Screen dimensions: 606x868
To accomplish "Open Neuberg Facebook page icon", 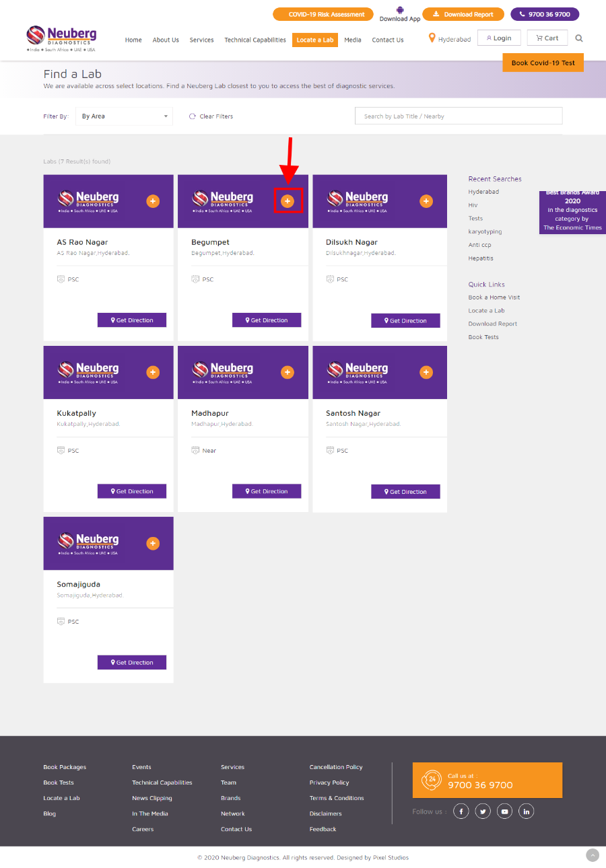I will click(x=461, y=811).
